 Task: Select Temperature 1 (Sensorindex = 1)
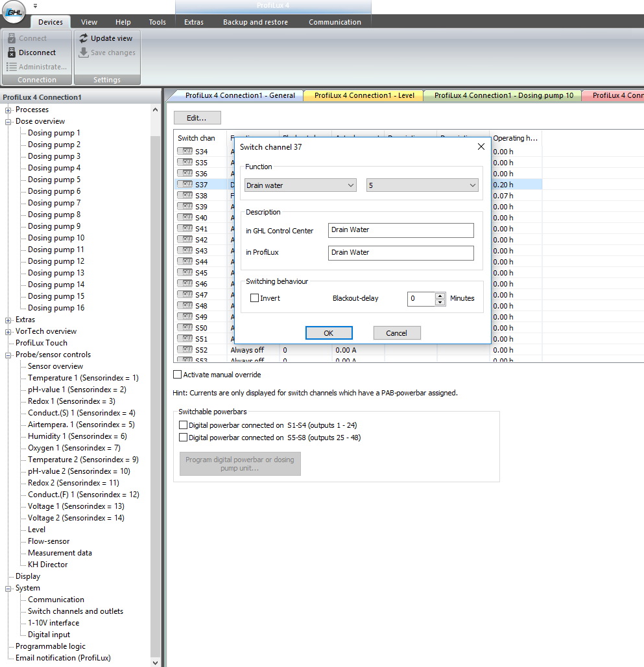[x=84, y=378]
